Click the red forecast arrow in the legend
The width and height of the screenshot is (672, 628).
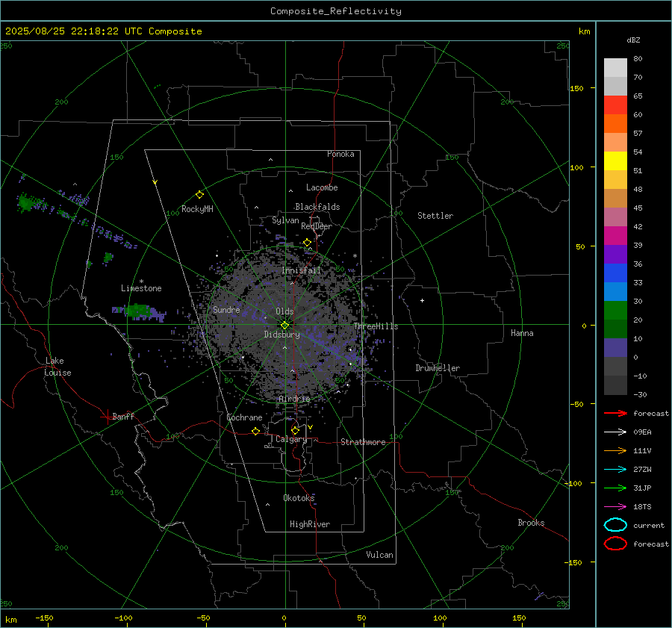pos(615,413)
